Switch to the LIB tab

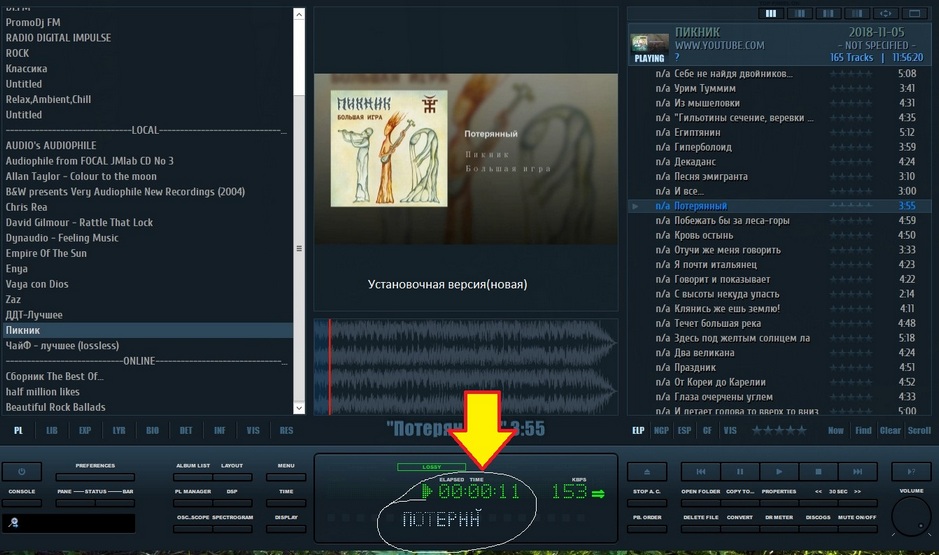(x=52, y=430)
